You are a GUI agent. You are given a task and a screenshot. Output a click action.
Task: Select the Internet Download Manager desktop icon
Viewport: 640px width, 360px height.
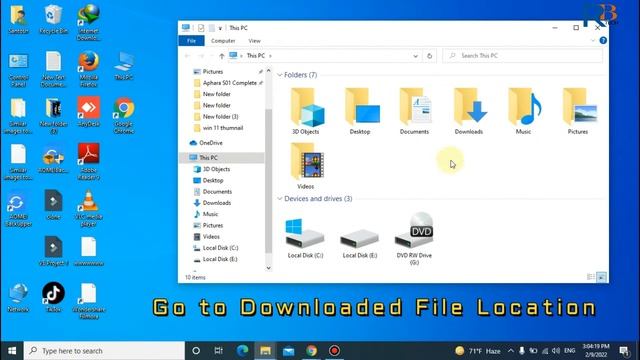89,22
